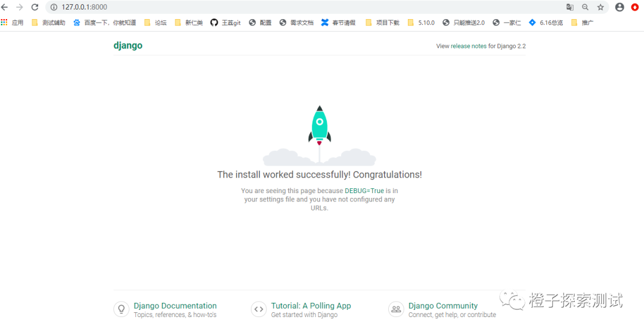Image resolution: width=644 pixels, height=329 pixels.
Task: Open Django Documentation link
Action: coord(175,306)
